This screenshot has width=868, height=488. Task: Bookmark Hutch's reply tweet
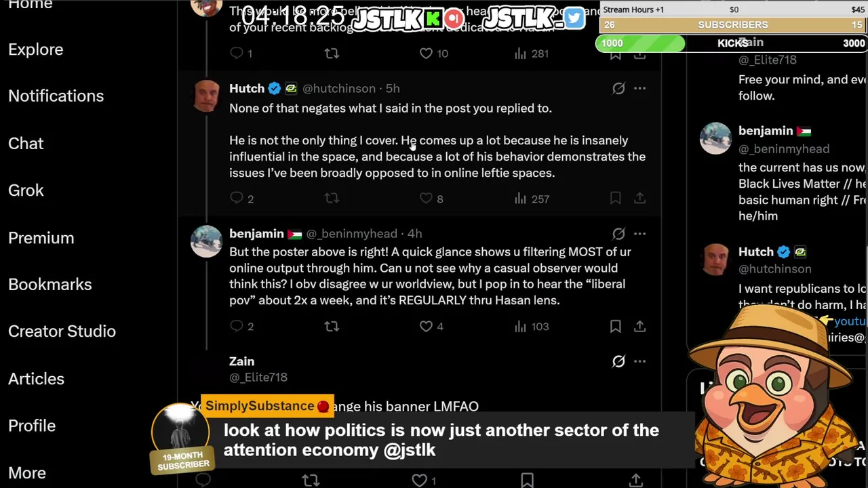tap(615, 199)
